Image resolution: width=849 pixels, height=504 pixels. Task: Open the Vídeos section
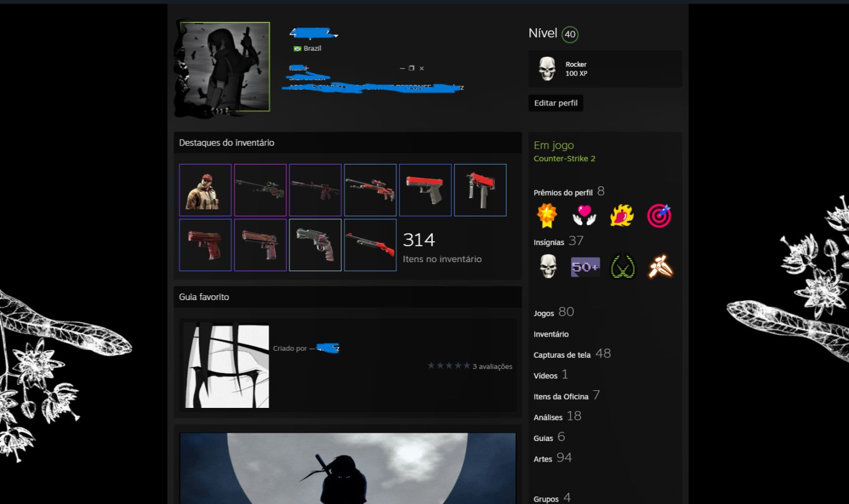coord(545,375)
